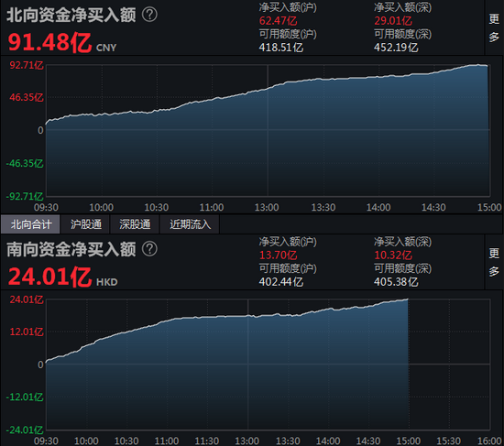Select the 北向合计 tab
The height and width of the screenshot is (446, 504).
tap(30, 224)
